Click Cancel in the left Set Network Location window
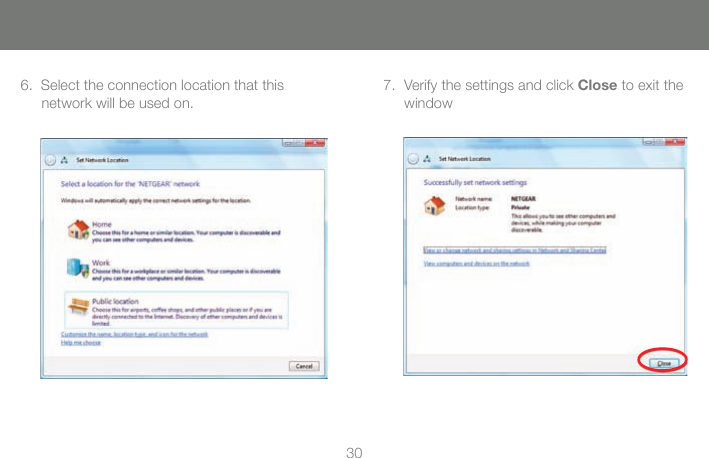The height and width of the screenshot is (458, 709). tap(304, 366)
